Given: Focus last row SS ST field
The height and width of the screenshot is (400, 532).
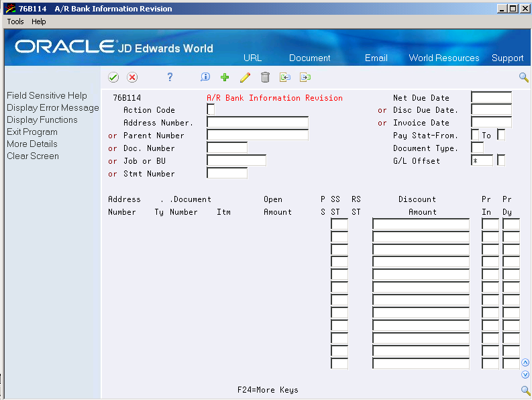Looking at the screenshot, I should click(x=339, y=363).
